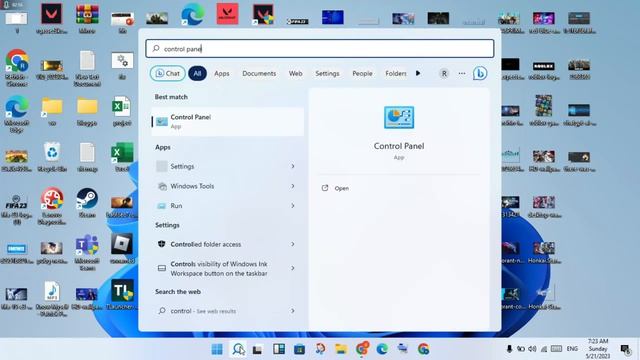This screenshot has width=640, height=360.
Task: Switch to the People filter tab
Action: click(x=362, y=73)
